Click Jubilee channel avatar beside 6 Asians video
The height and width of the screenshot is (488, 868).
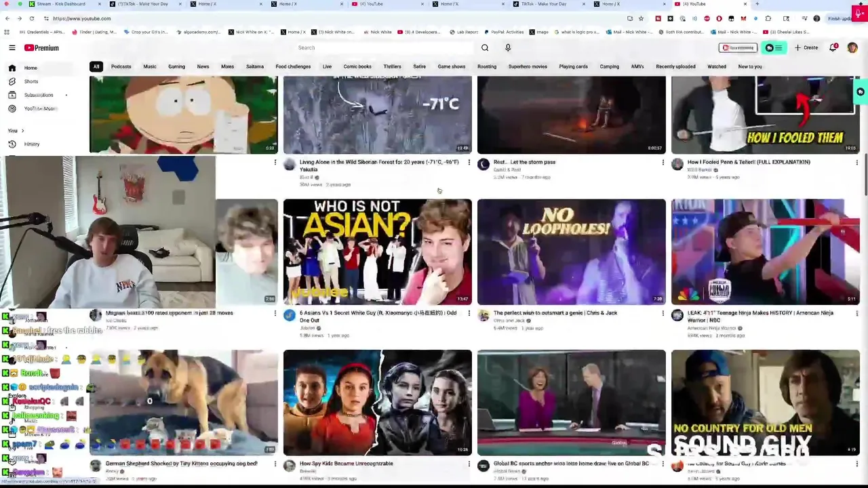pyautogui.click(x=290, y=315)
